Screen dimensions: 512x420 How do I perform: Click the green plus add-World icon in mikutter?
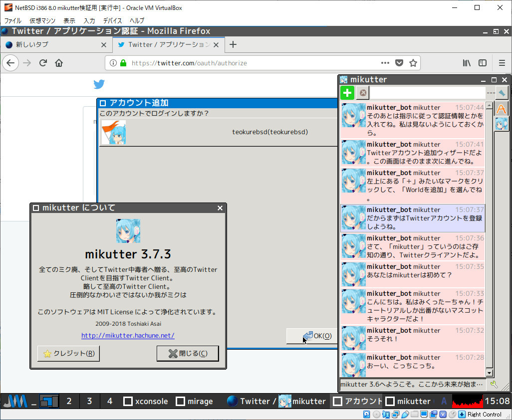[x=347, y=93]
